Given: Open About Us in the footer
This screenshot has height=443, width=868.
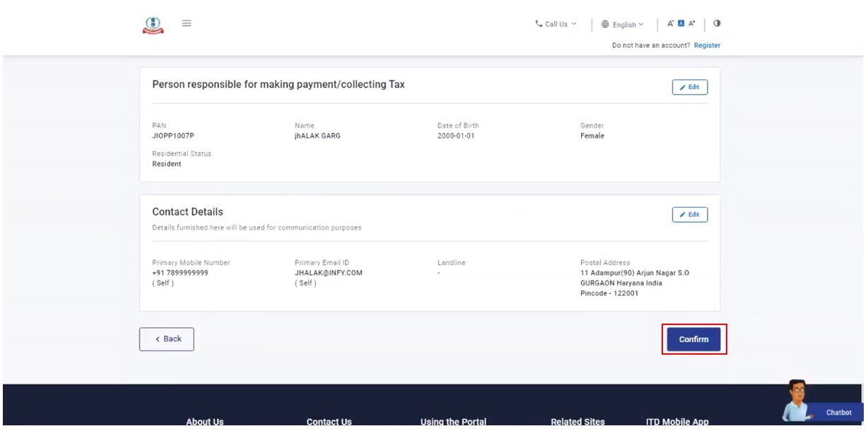Looking at the screenshot, I should pos(204,422).
